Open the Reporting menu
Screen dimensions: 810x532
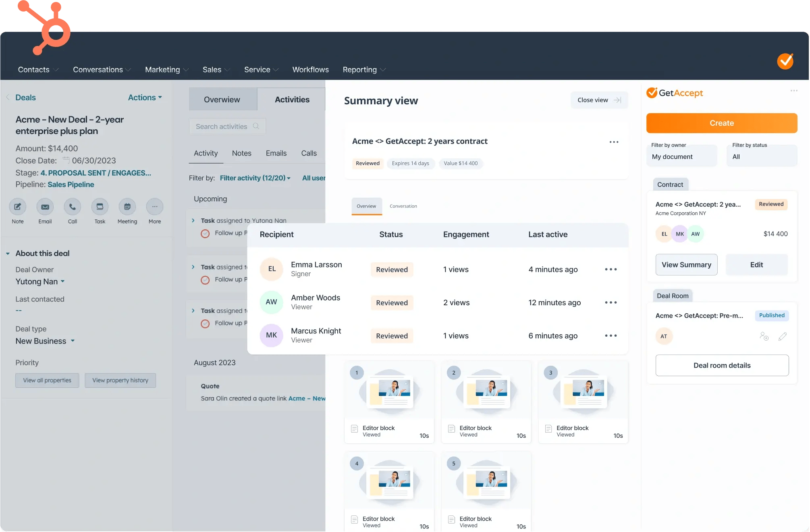(364, 70)
